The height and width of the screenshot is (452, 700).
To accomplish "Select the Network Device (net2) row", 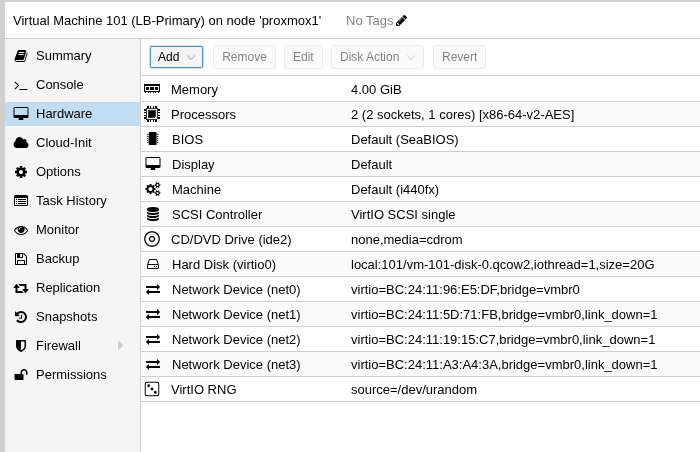I will 421,339.
